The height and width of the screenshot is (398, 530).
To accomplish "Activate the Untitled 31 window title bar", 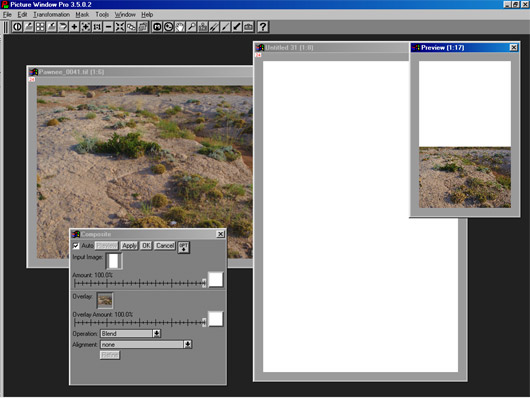I will point(331,48).
